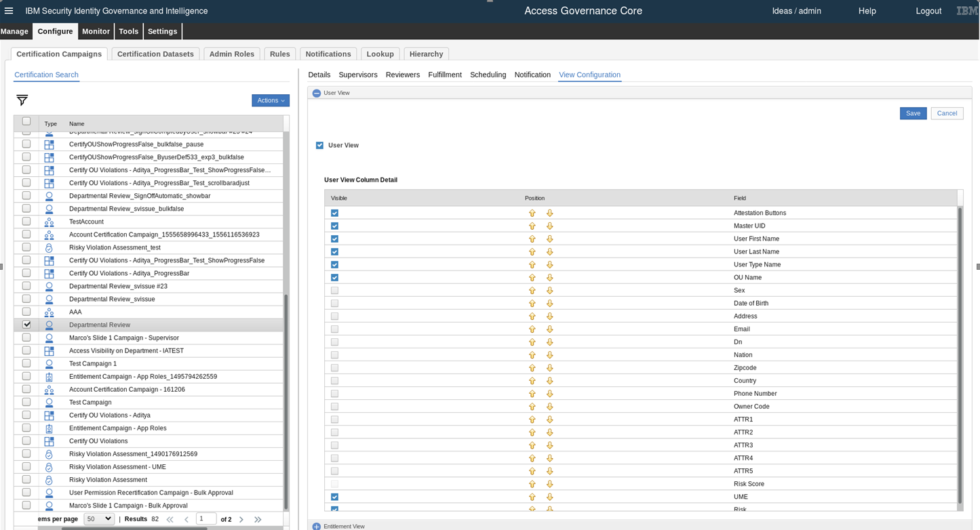The width and height of the screenshot is (980, 530).
Task: Open the Configure menu
Action: click(x=55, y=31)
